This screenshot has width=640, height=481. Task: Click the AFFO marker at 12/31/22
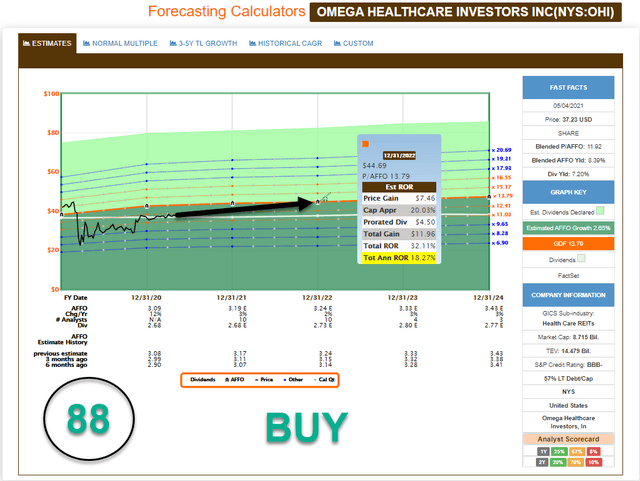[318, 202]
